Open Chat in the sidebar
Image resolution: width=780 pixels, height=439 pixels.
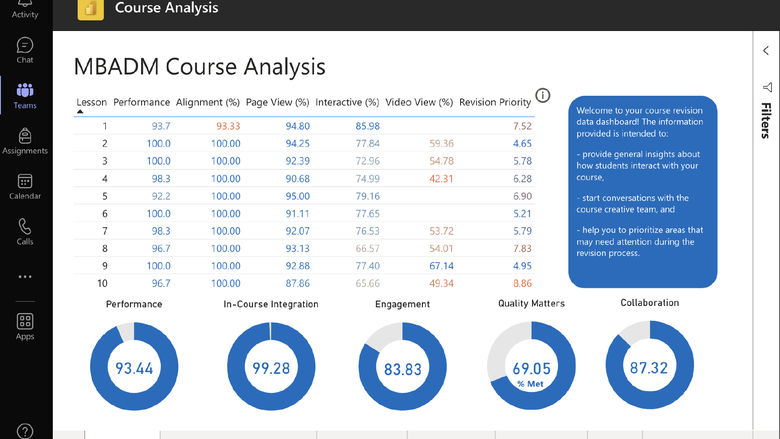coord(25,50)
